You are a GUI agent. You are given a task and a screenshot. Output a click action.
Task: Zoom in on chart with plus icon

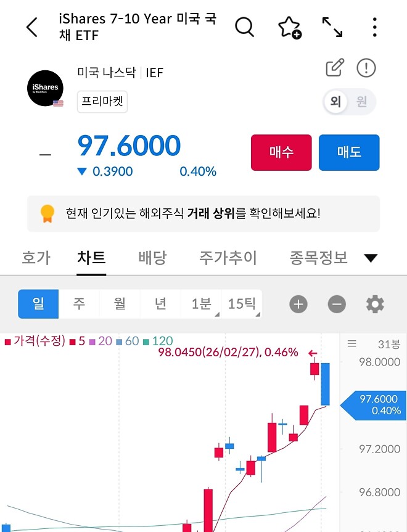(298, 304)
